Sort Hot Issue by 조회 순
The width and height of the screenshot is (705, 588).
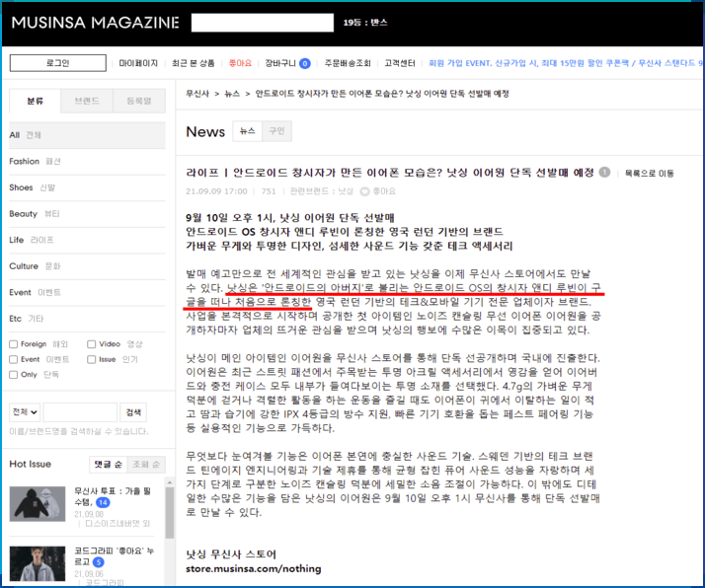click(x=146, y=465)
